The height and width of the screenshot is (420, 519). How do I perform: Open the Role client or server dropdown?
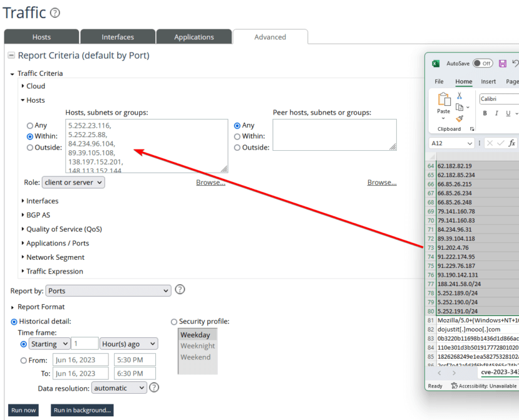(73, 182)
